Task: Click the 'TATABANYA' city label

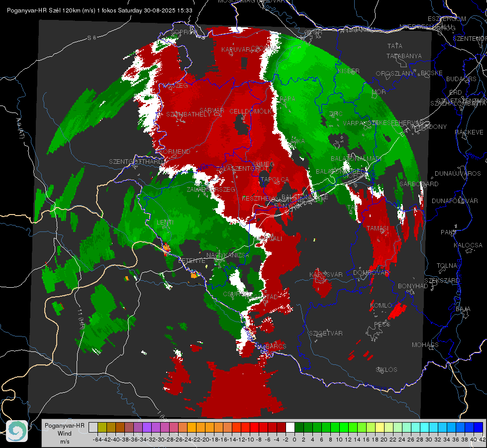Action: coord(404,56)
